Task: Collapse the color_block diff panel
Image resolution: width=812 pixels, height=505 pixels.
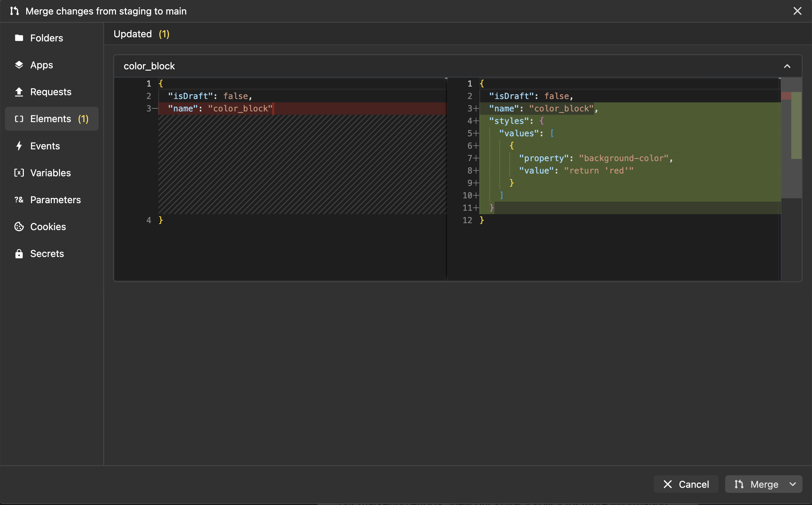Action: pos(787,66)
